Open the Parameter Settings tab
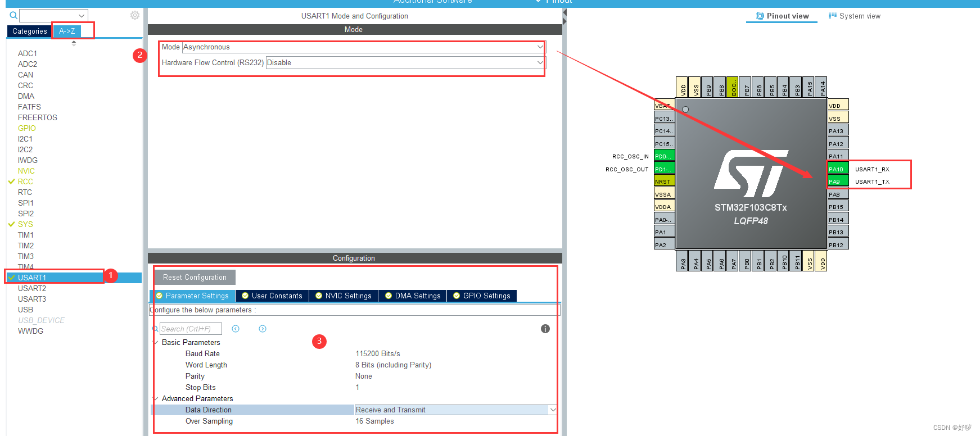Viewport: 980px width, 436px height. (192, 296)
